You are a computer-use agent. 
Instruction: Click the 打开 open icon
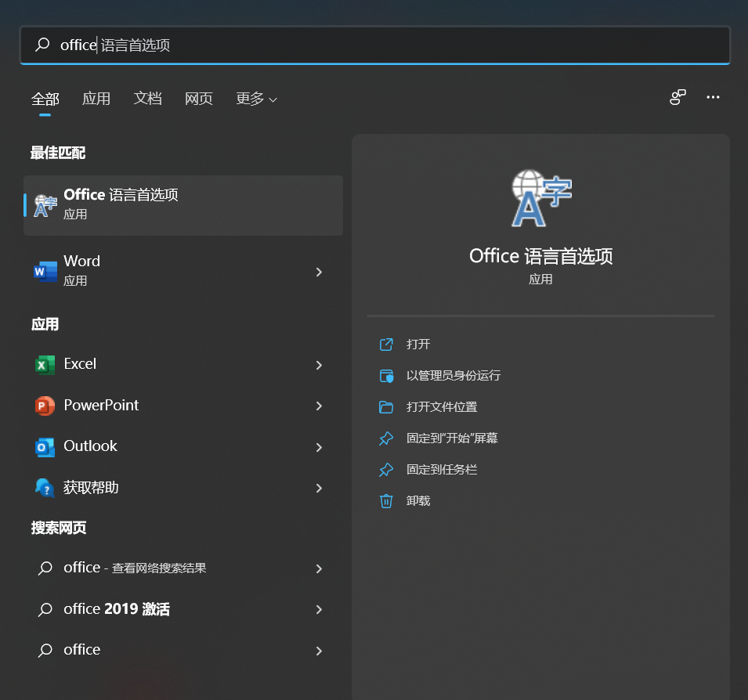[386, 345]
